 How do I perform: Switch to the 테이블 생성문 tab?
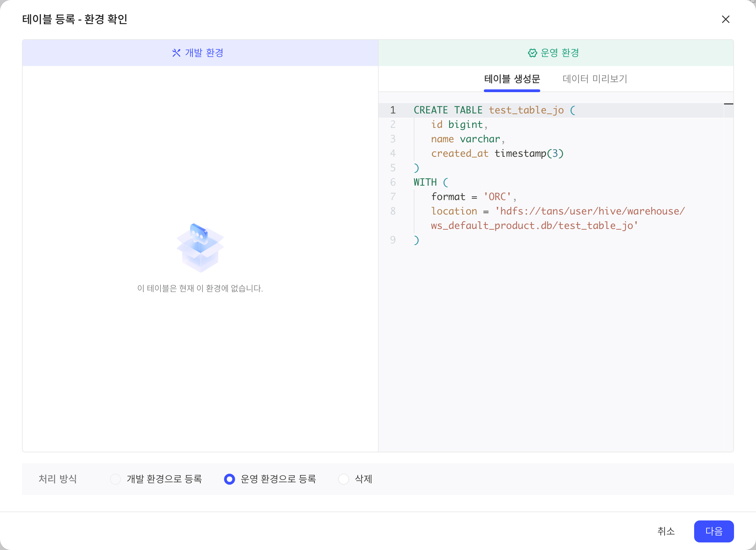512,79
